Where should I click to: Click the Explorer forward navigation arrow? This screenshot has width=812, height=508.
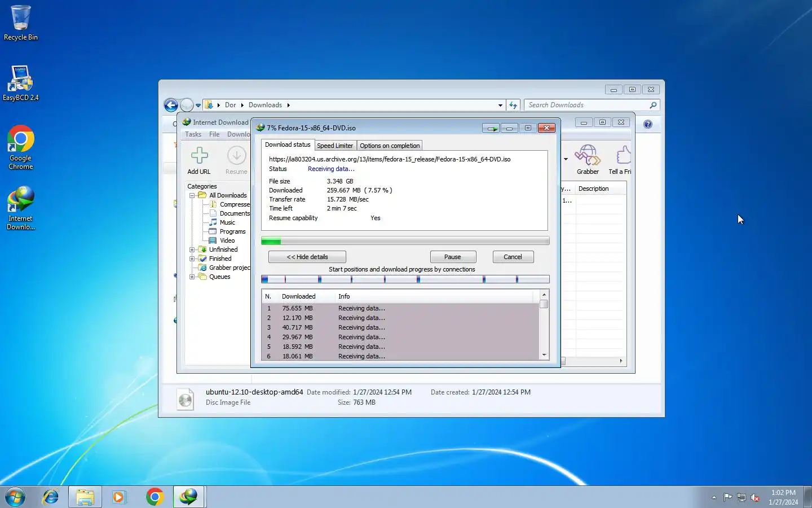point(186,105)
